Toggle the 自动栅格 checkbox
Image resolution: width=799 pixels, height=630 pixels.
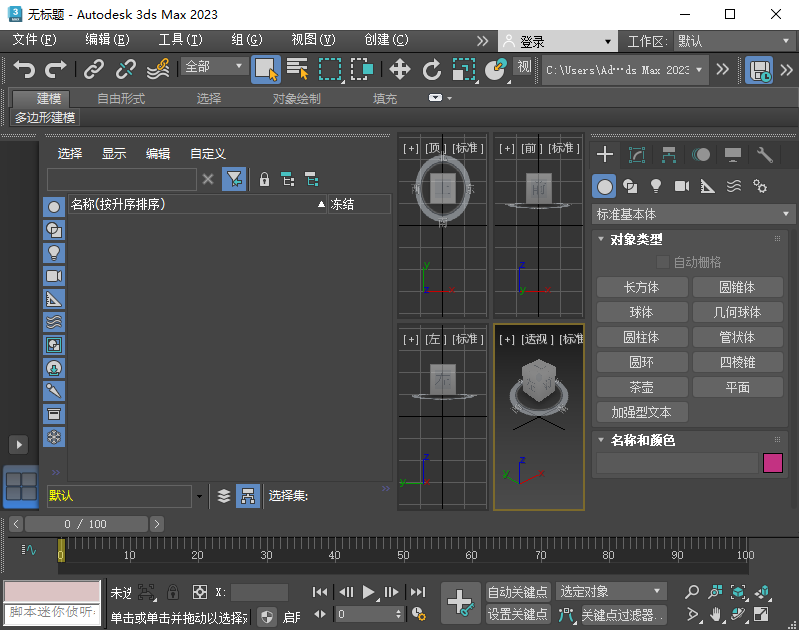[662, 262]
